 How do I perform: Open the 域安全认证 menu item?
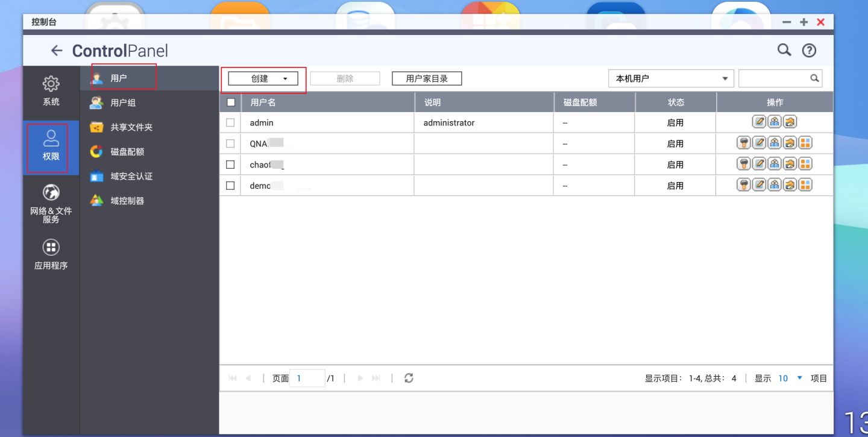tap(149, 177)
